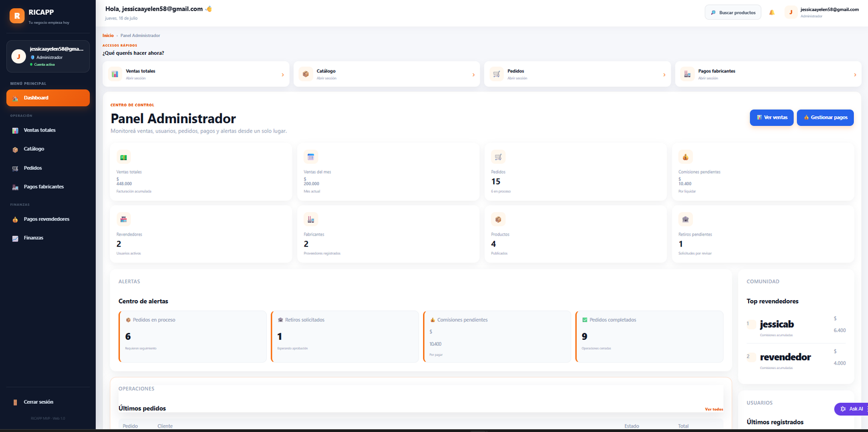Click the Gestionar pagos button

click(825, 118)
